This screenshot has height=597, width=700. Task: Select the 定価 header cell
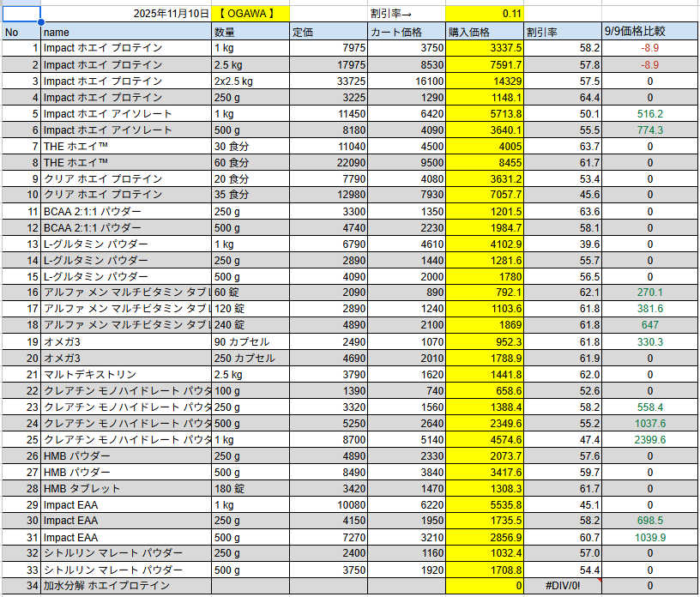328,32
